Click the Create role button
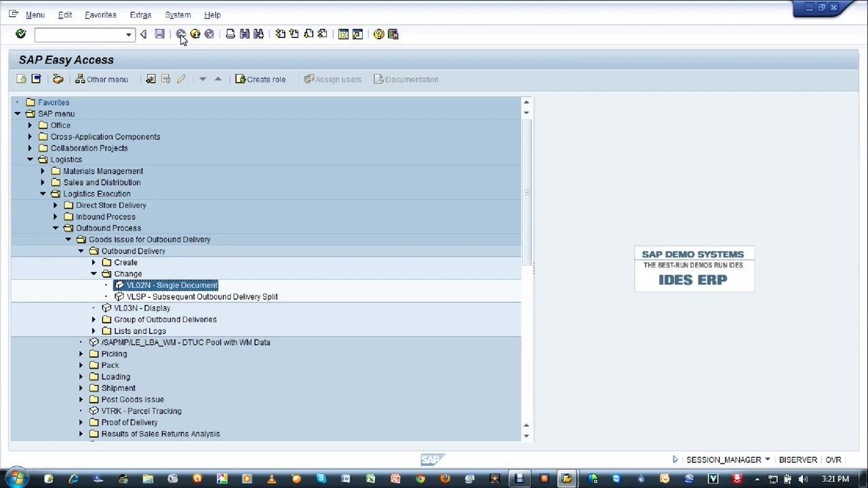Image resolution: width=868 pixels, height=488 pixels. 260,79
